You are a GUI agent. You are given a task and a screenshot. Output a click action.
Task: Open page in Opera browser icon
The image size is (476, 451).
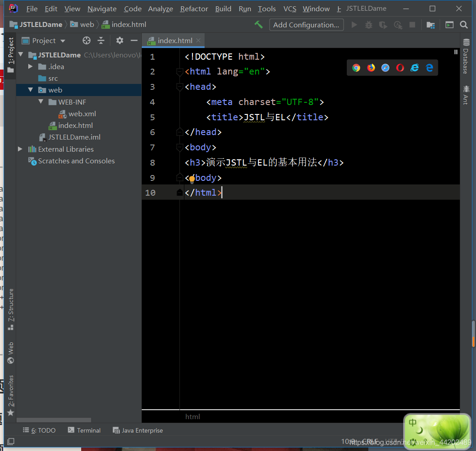(x=400, y=68)
